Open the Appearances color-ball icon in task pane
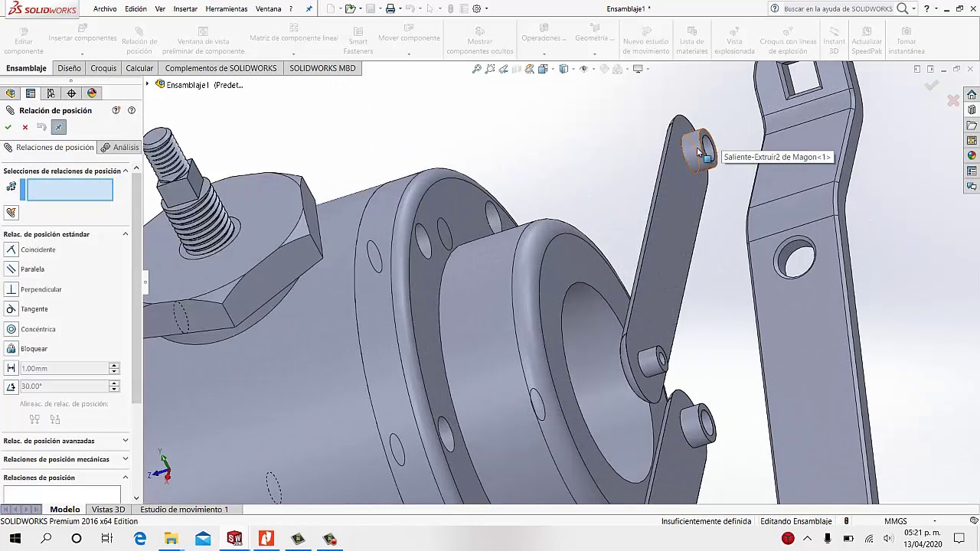 (972, 156)
